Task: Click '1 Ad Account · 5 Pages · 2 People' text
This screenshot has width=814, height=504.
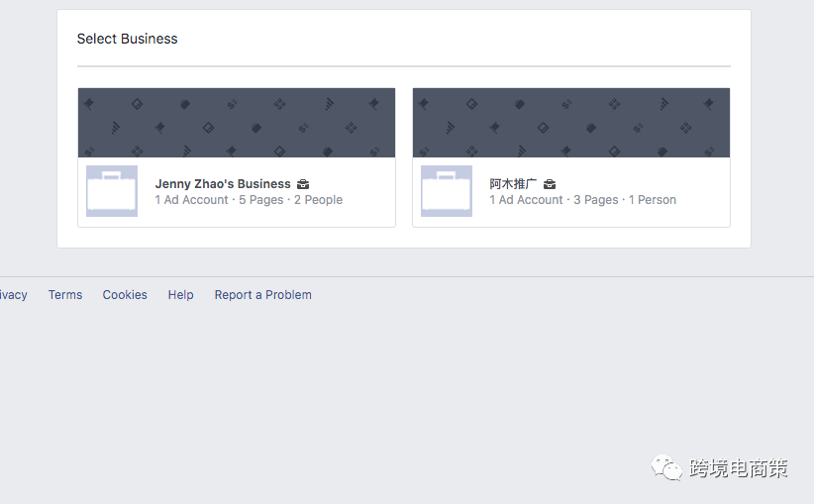Action: (249, 200)
